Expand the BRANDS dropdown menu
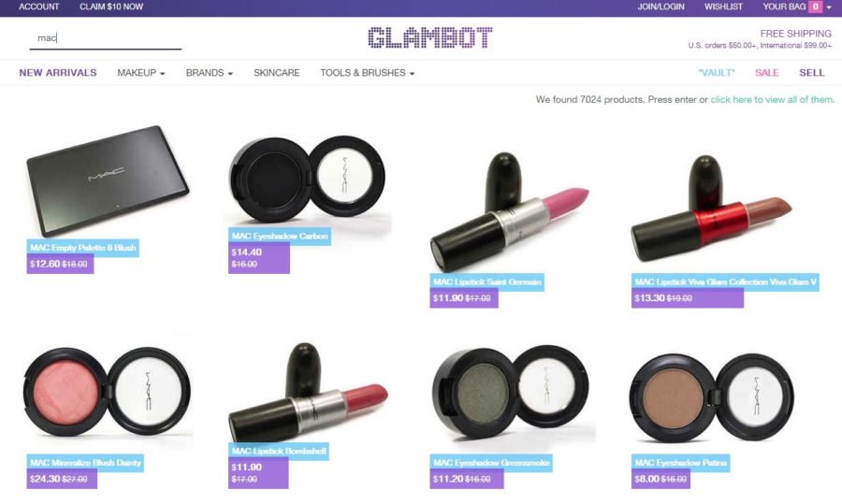Image resolution: width=842 pixels, height=504 pixels. [210, 72]
